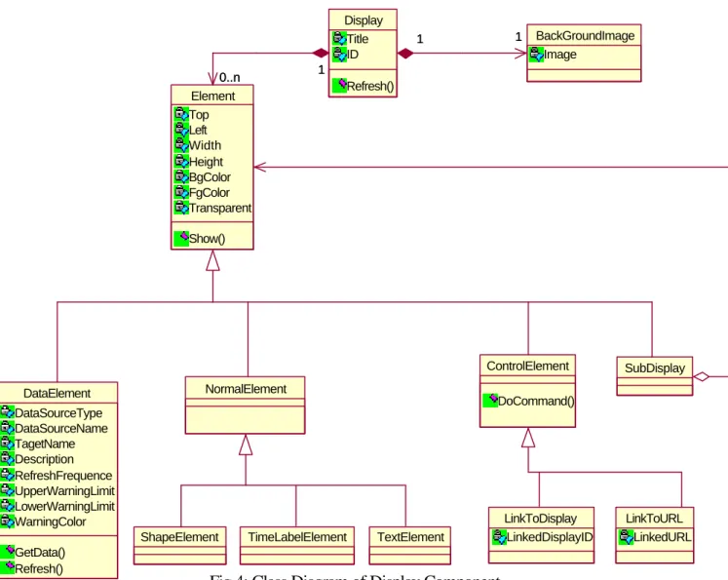Click the attribute icon beside TagetName
728x580 pixels.
7,444
